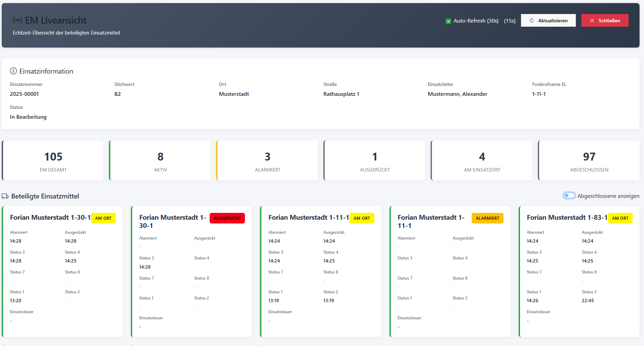Select the 8 Aktiv stat card
Viewport: 644px width, 346px height.
[x=160, y=161]
